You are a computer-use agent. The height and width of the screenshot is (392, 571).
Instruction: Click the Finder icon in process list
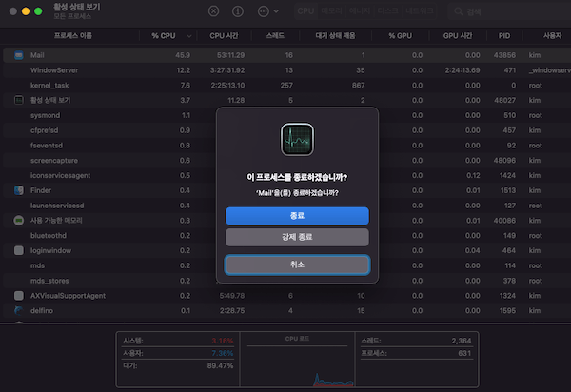[19, 190]
